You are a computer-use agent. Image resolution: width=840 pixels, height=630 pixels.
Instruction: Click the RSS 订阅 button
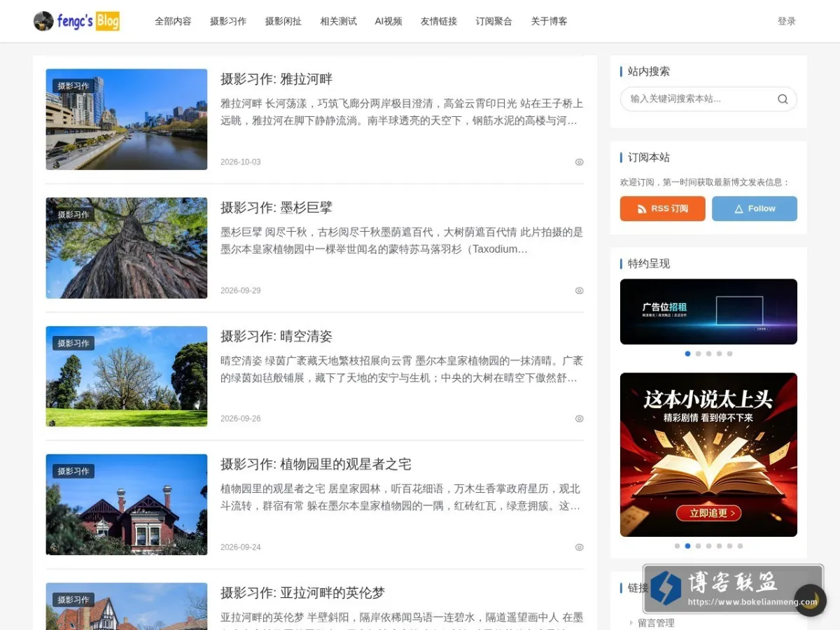pyautogui.click(x=662, y=209)
